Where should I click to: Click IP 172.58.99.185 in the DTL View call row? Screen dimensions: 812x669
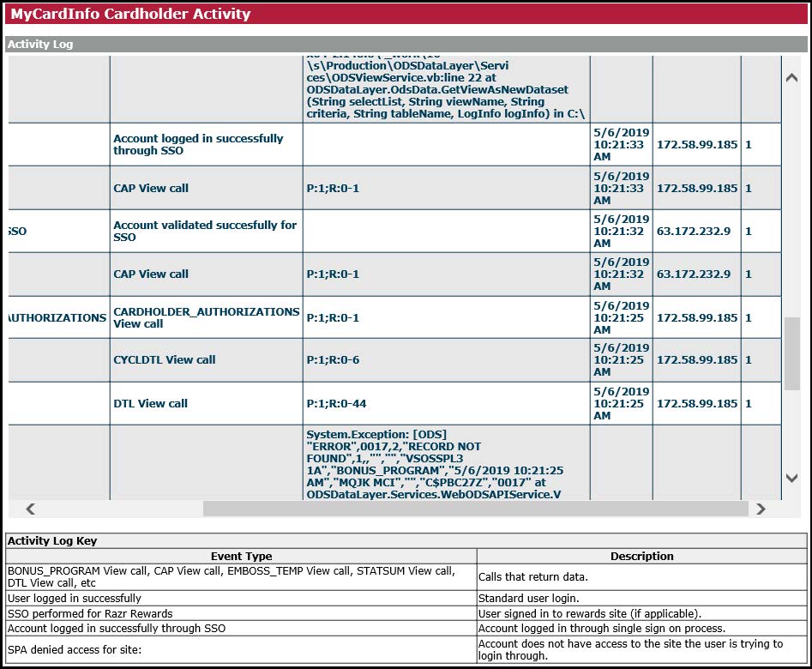(x=697, y=404)
